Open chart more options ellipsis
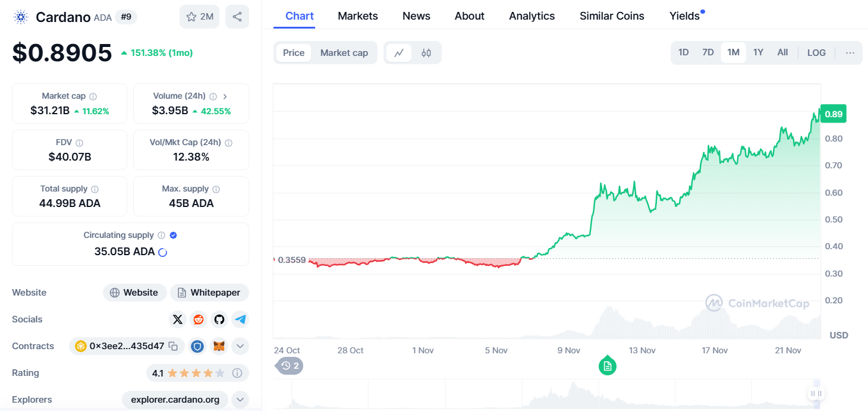 (x=850, y=53)
